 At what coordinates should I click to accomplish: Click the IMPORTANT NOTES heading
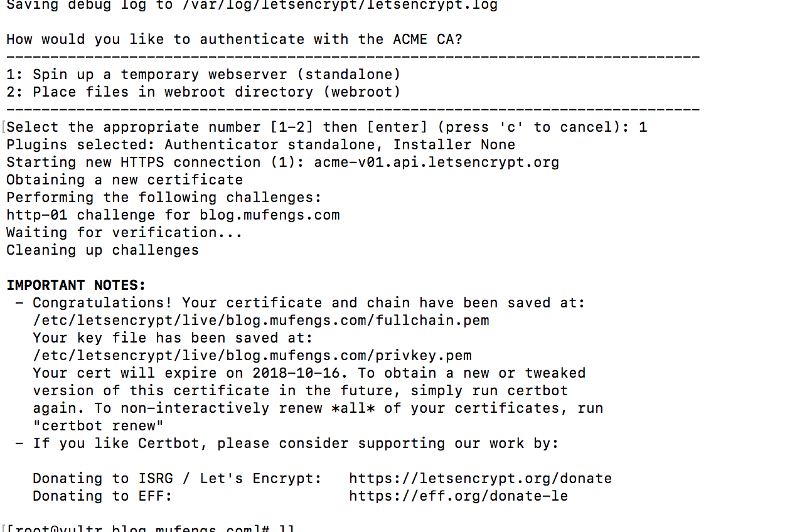(x=76, y=285)
